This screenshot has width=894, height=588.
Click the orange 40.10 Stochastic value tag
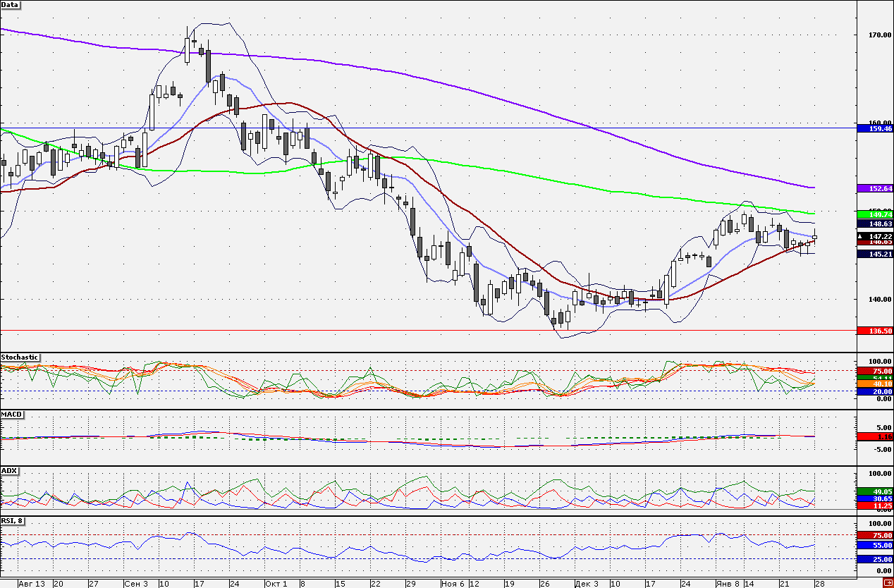pyautogui.click(x=874, y=384)
